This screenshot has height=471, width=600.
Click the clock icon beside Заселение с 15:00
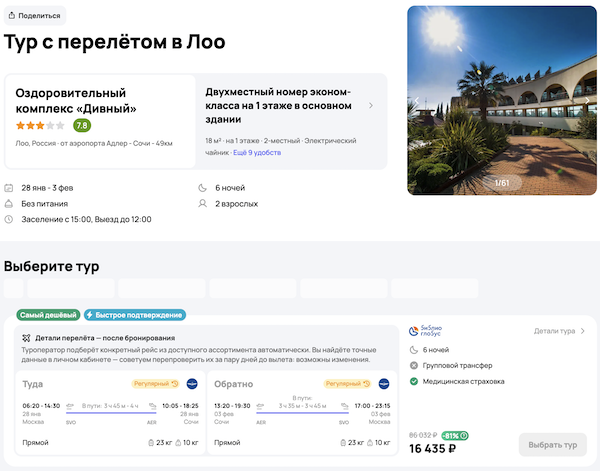click(x=9, y=219)
